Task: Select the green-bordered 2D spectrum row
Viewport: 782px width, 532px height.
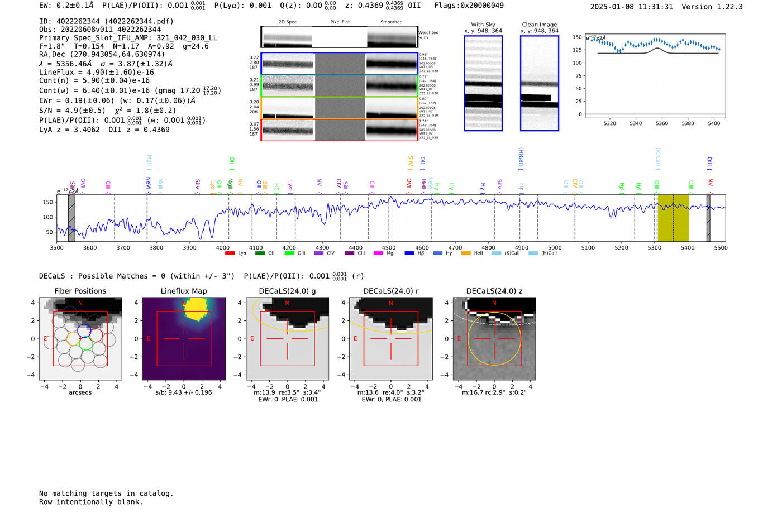Action: click(340, 86)
